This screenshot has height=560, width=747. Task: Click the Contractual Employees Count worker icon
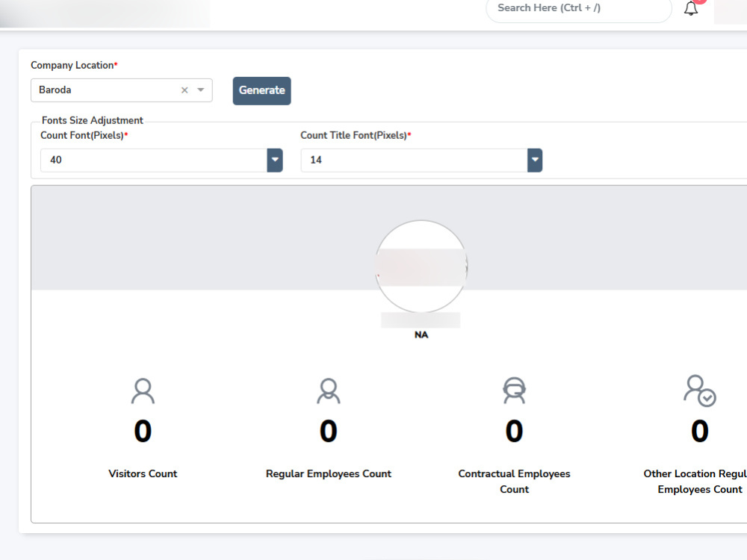coord(514,391)
